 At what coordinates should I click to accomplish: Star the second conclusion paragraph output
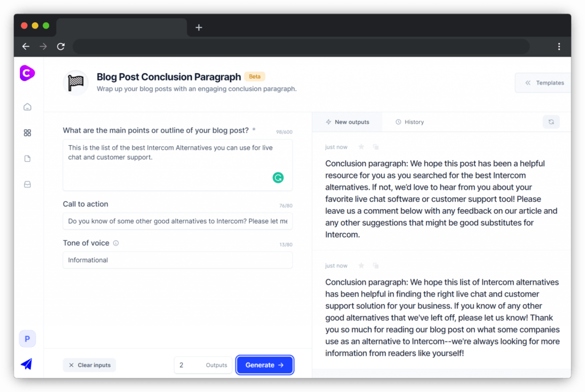tap(361, 266)
